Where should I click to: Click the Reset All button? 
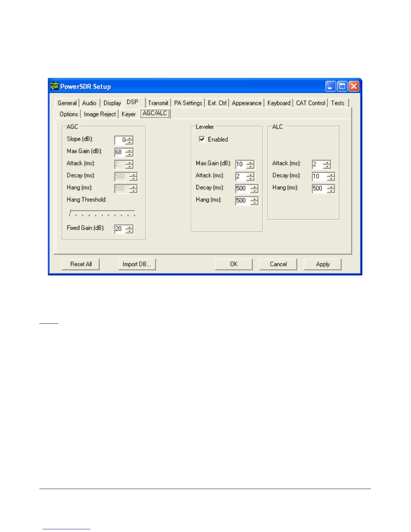pyautogui.click(x=81, y=264)
